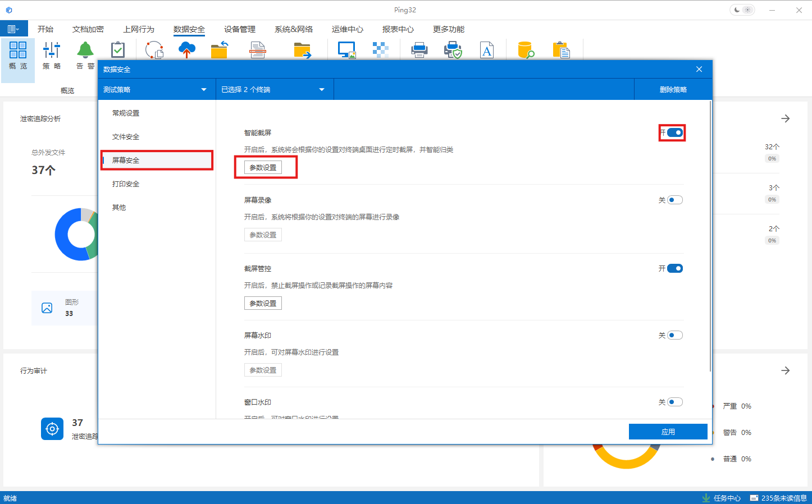This screenshot has width=812, height=504.
Task: Select the printer-with-shield security icon
Action: coord(453,49)
